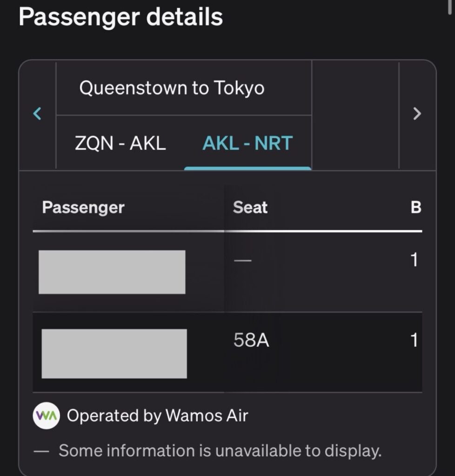Click the right chevron to view next trip

[x=417, y=113]
